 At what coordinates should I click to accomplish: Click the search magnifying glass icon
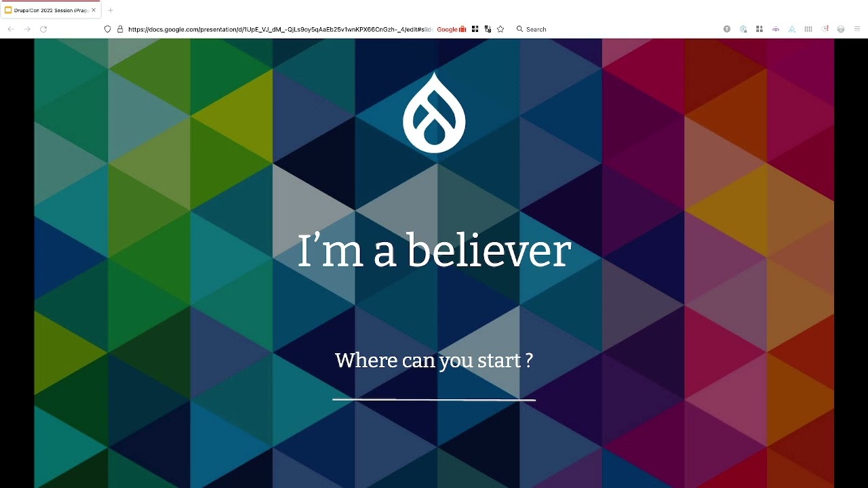pyautogui.click(x=519, y=29)
